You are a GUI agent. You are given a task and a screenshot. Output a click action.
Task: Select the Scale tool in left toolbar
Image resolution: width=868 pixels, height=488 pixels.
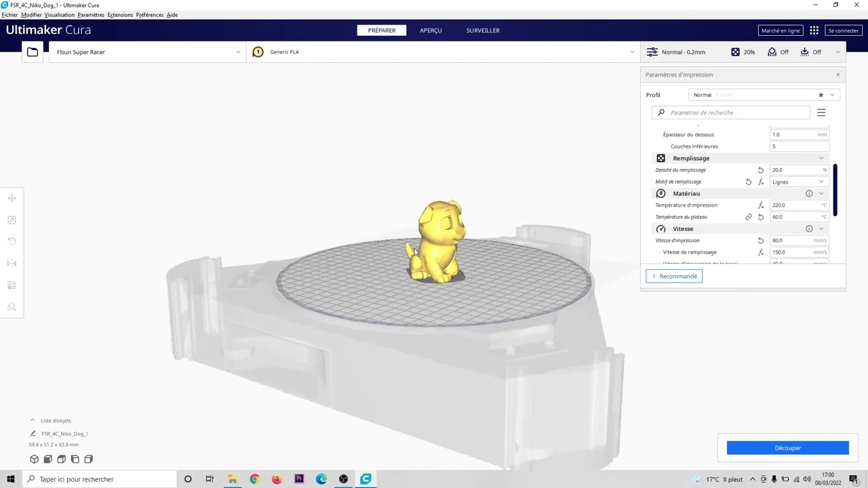(12, 220)
